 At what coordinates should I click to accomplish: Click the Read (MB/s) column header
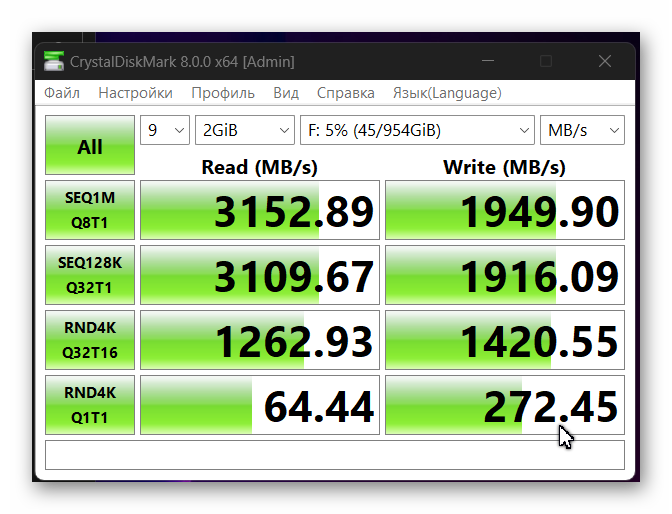pos(260,167)
